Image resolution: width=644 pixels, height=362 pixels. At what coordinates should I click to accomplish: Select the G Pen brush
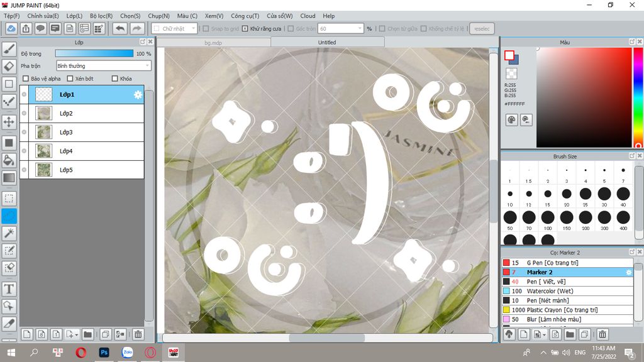567,263
